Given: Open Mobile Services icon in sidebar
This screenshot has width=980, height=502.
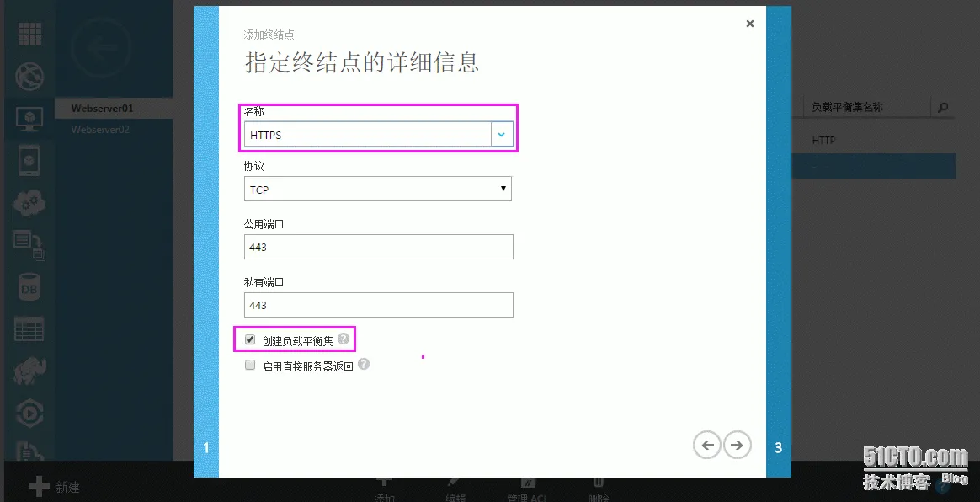Looking at the screenshot, I should 29,161.
